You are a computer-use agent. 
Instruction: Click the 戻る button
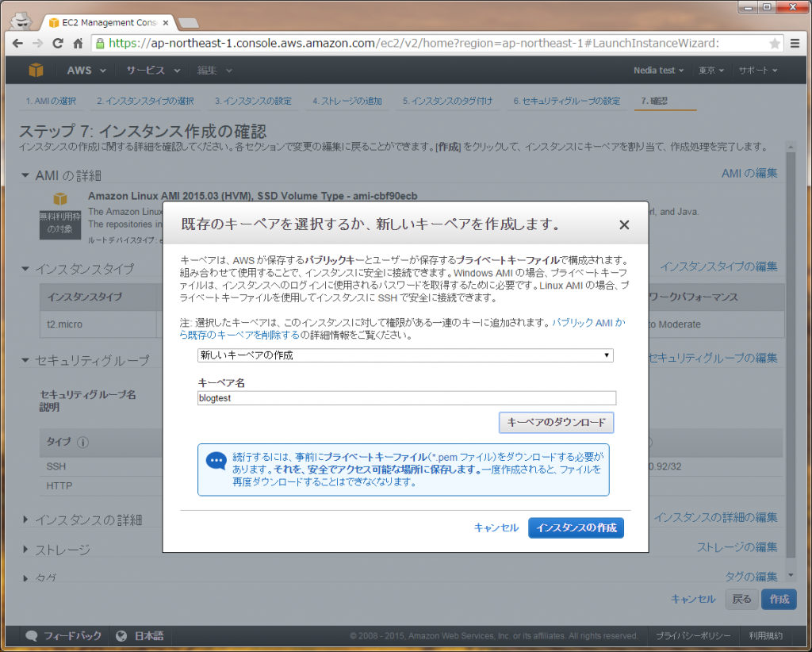[x=741, y=599]
